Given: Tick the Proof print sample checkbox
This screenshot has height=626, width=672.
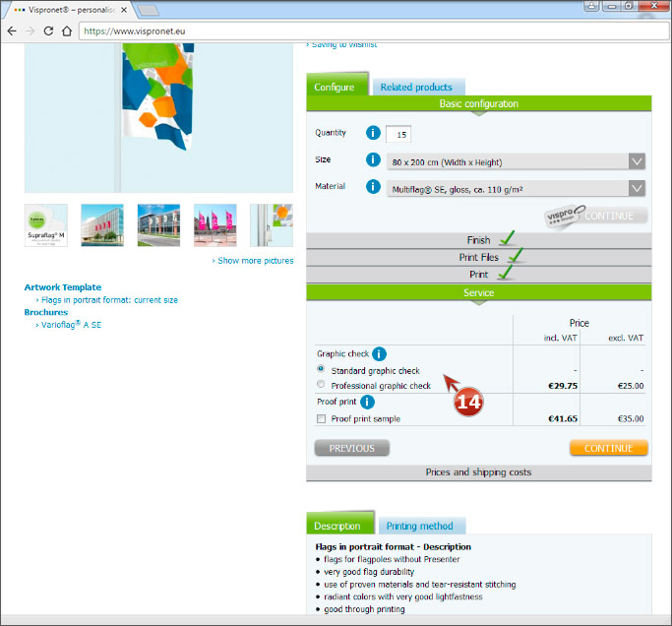Looking at the screenshot, I should point(321,419).
